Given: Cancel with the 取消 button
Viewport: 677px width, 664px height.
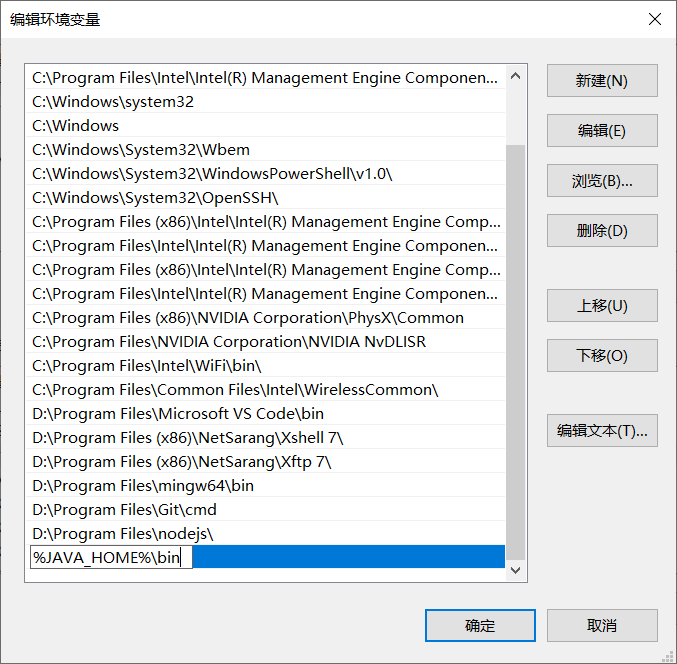Looking at the screenshot, I should (x=601, y=625).
